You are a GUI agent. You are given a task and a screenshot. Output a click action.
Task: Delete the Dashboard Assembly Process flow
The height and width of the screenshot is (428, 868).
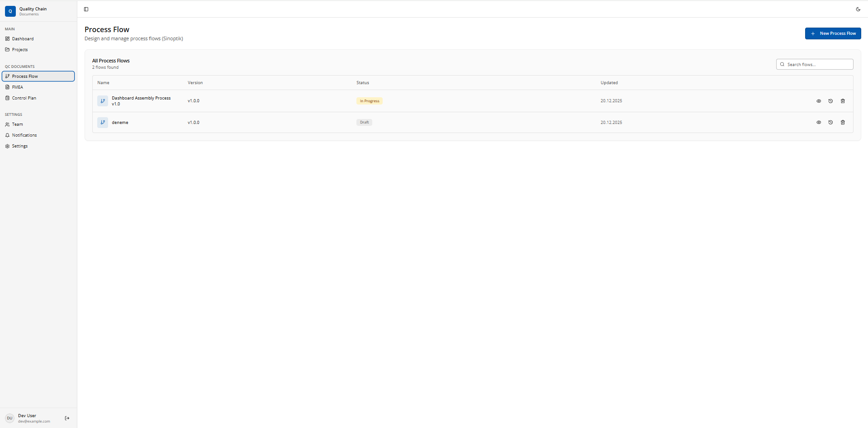[843, 101]
